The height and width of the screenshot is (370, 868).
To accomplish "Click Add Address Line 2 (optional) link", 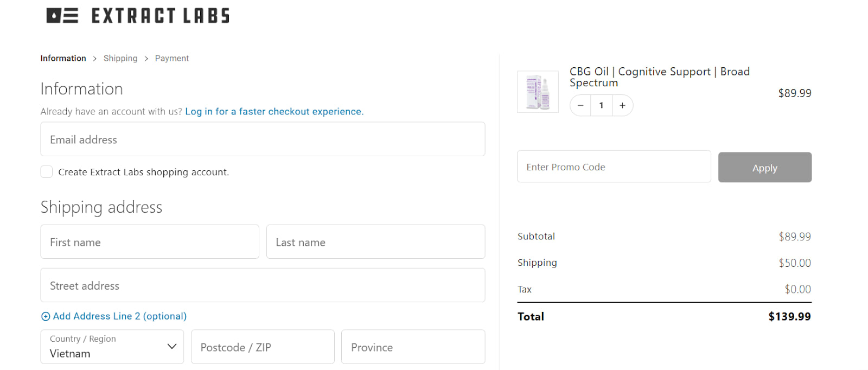I will click(120, 316).
